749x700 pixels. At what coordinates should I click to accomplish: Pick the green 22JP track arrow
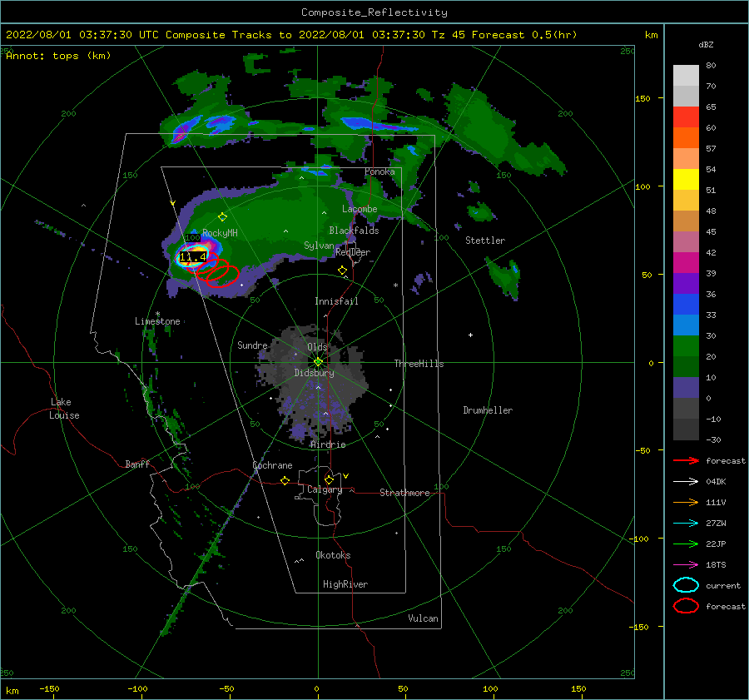click(686, 544)
